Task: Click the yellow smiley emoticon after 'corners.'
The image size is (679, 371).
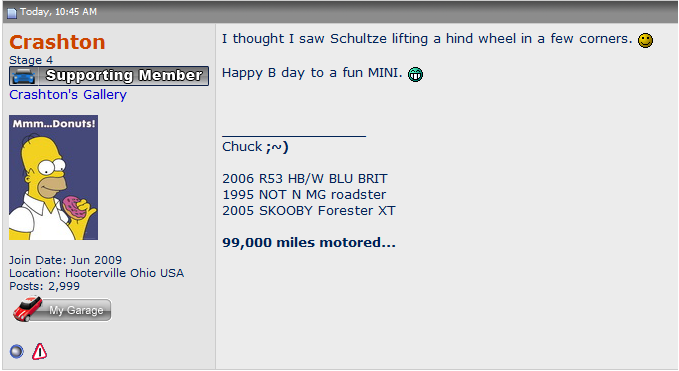Action: pyautogui.click(x=645, y=40)
